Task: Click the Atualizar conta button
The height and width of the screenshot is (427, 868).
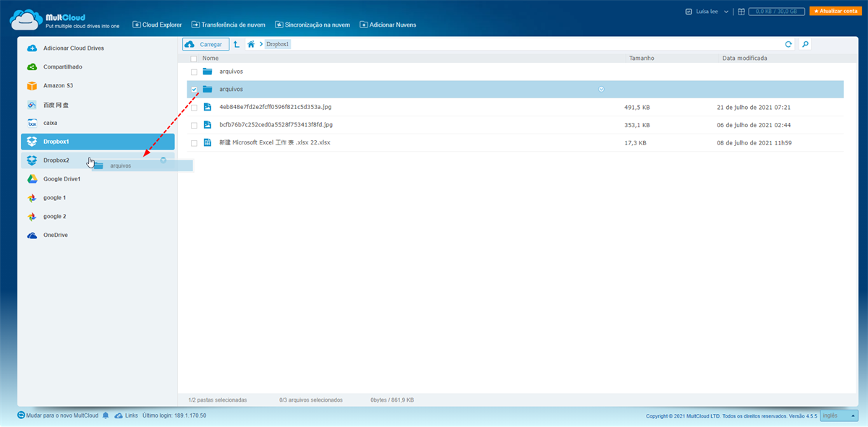Action: 835,12
